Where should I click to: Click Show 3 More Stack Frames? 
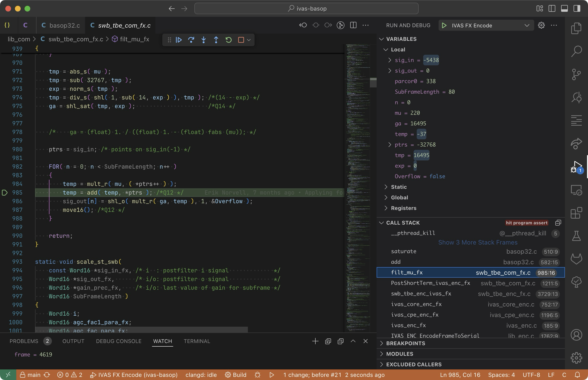click(x=478, y=242)
